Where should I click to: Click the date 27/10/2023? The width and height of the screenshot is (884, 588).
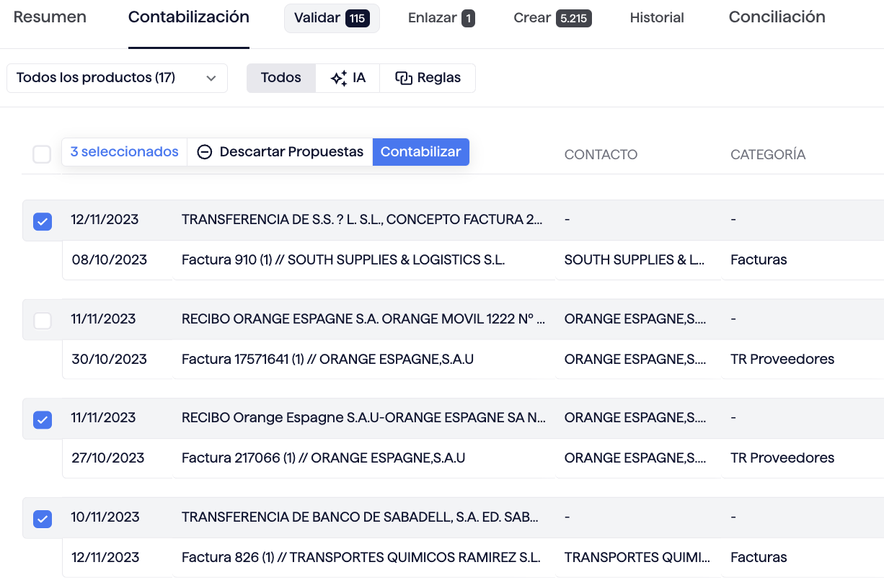[107, 458]
